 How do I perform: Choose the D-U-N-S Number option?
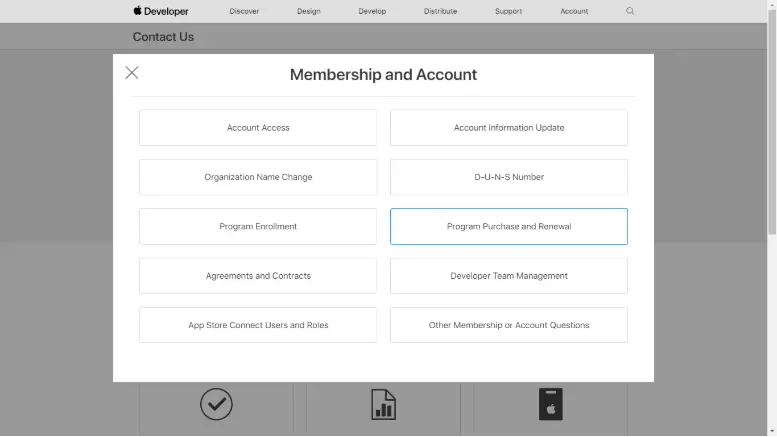click(x=509, y=177)
